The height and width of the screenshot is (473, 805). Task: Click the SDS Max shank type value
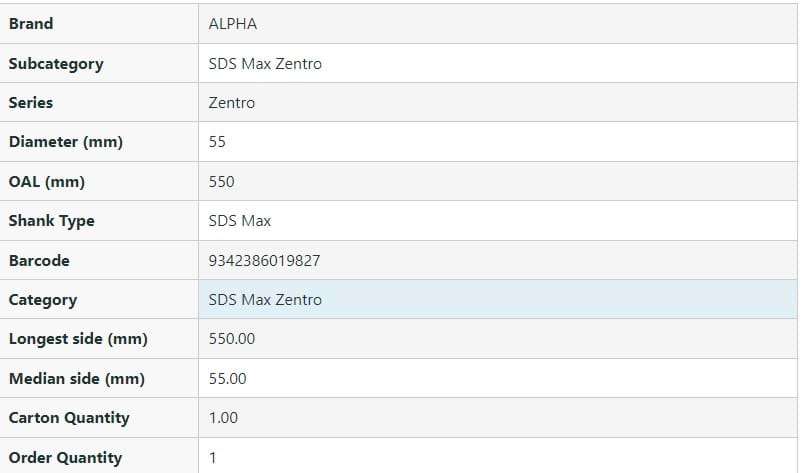pos(240,221)
